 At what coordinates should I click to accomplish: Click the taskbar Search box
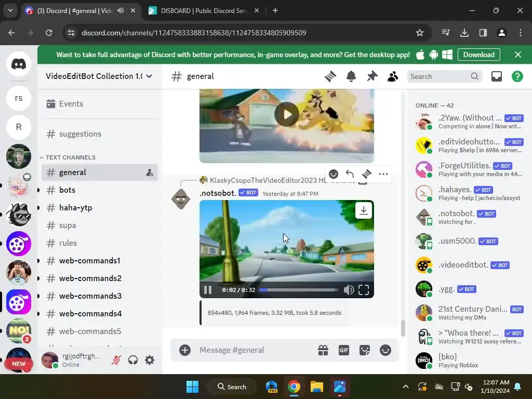tap(232, 387)
